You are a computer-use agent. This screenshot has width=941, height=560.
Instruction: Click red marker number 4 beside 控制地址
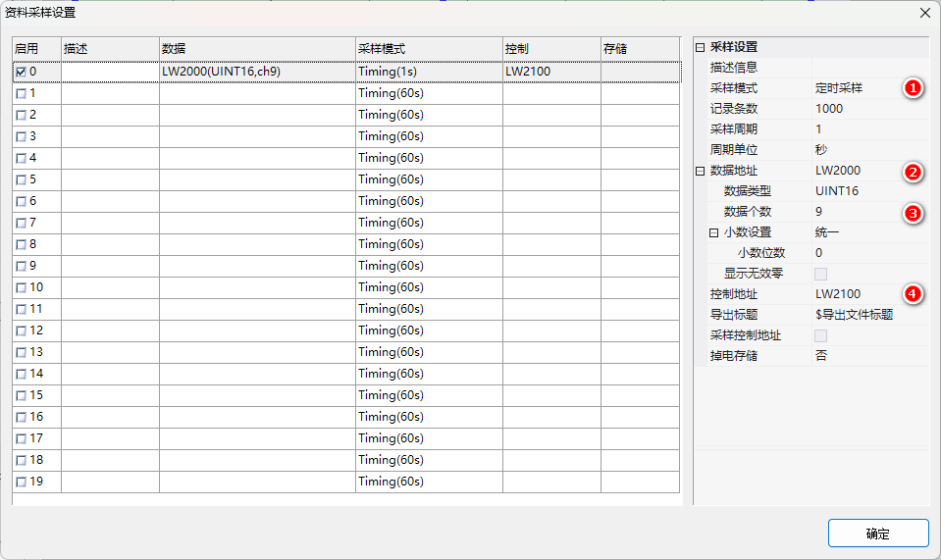[x=912, y=293]
